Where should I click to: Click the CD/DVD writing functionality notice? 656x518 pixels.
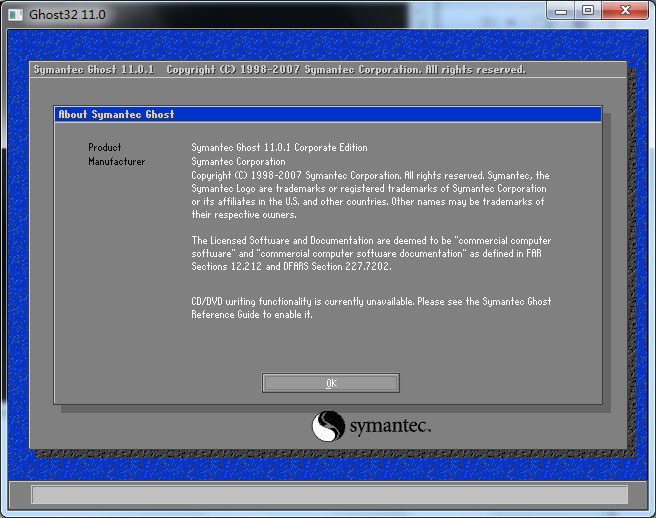pyautogui.click(x=370, y=301)
